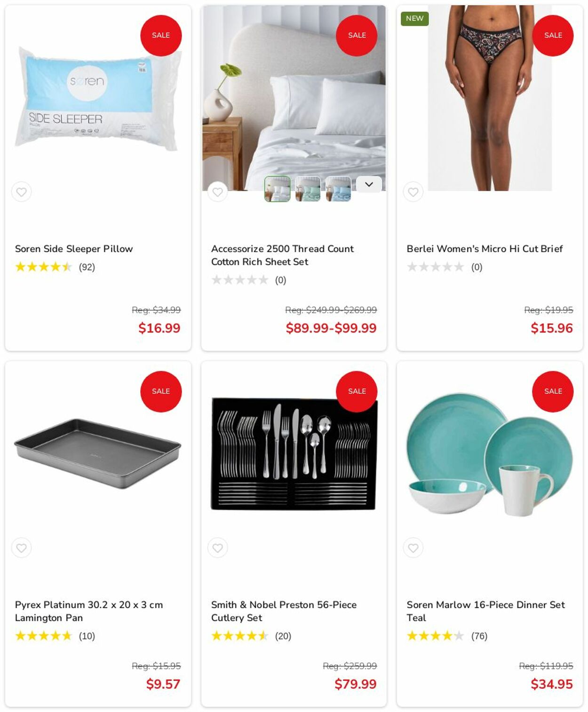Open Soren Marlow 16-Piece Dinner Set title
Image resolution: width=588 pixels, height=712 pixels.
[486, 611]
